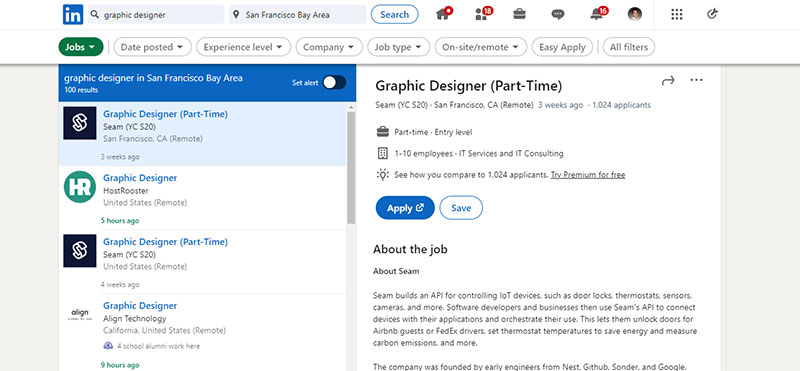
Task: Click the job list scrollbar
Action: 351,167
